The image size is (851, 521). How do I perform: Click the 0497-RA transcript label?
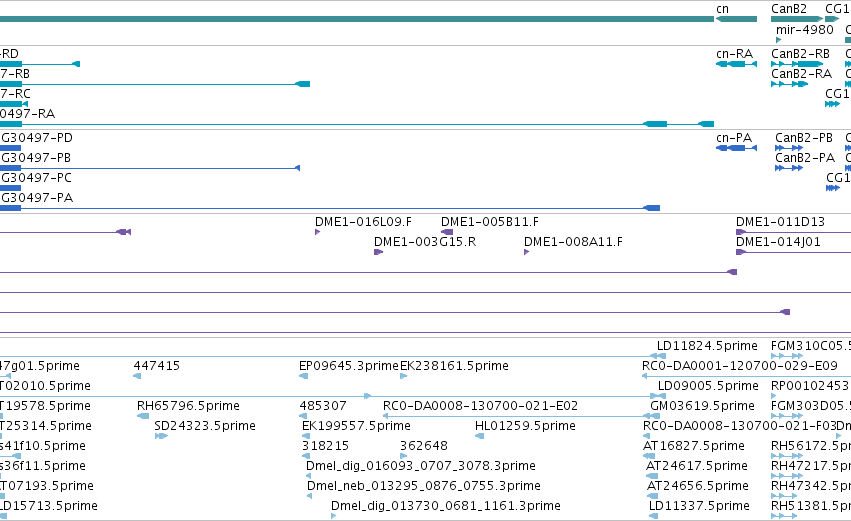27,114
